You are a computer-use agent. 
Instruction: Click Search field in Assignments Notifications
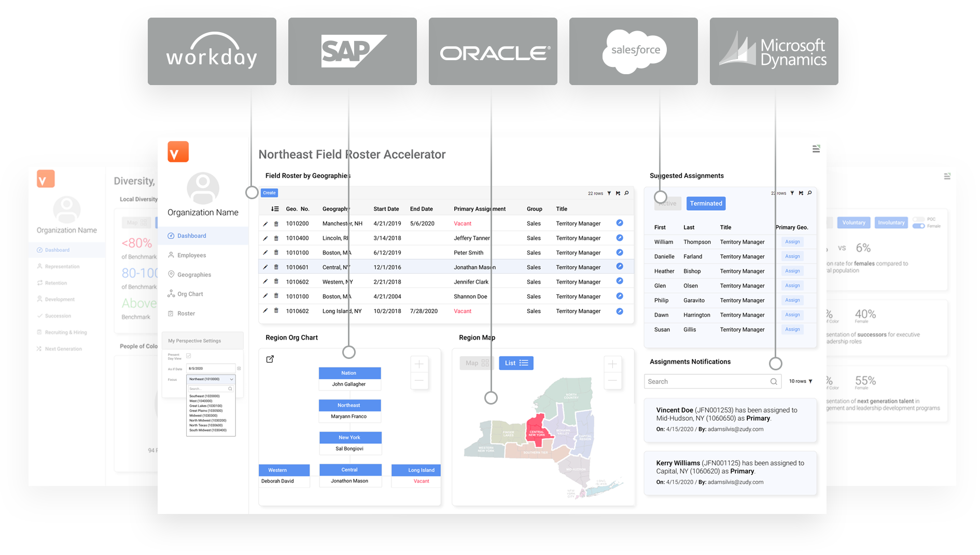pos(713,381)
